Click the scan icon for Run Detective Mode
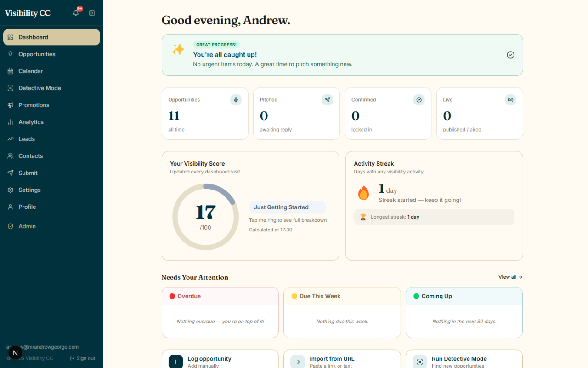The height and width of the screenshot is (368, 588). tap(420, 362)
